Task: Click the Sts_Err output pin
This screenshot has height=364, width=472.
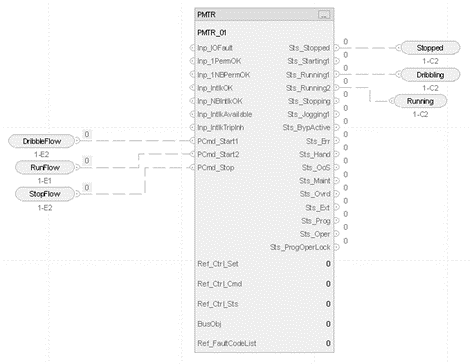Action: click(336, 141)
